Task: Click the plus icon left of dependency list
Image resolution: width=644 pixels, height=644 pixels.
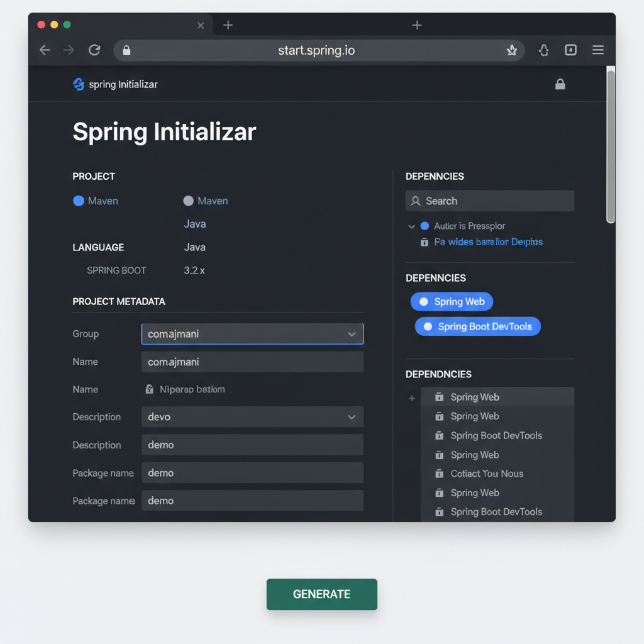Action: [x=412, y=398]
